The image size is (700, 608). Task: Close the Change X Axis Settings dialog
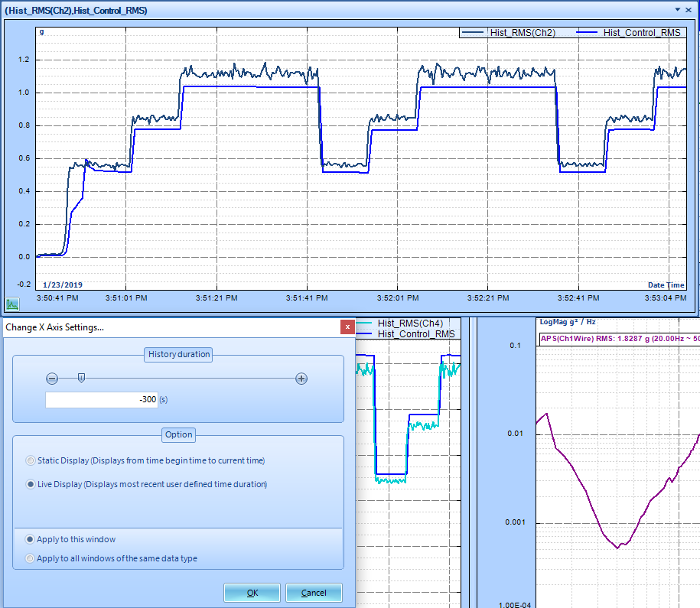coord(347,327)
